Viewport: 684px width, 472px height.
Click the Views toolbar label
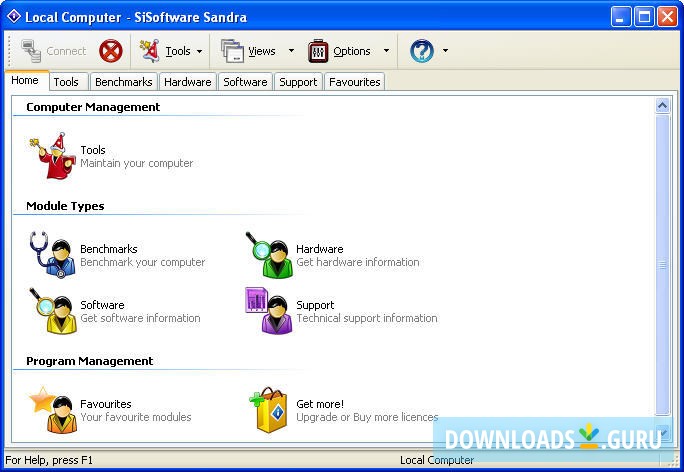(262, 51)
